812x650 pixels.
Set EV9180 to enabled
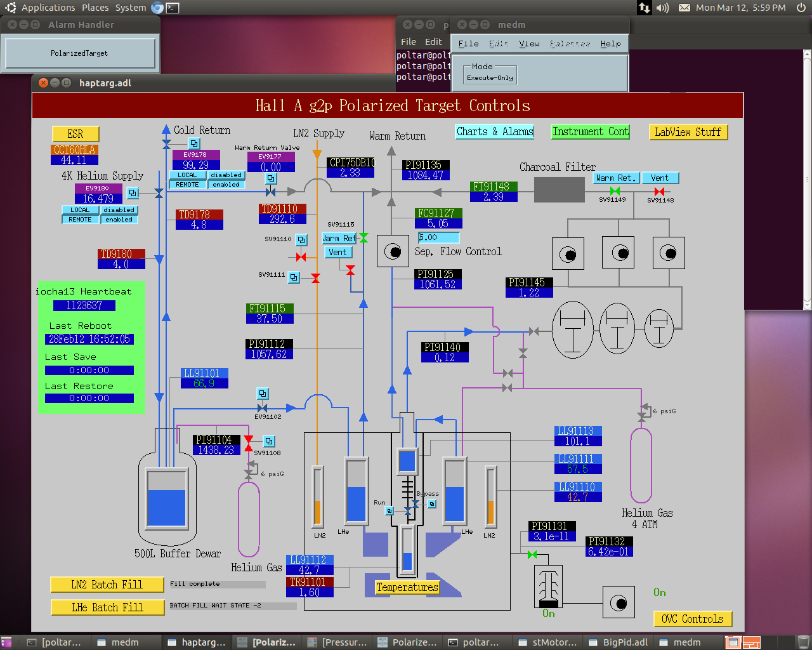coord(119,220)
